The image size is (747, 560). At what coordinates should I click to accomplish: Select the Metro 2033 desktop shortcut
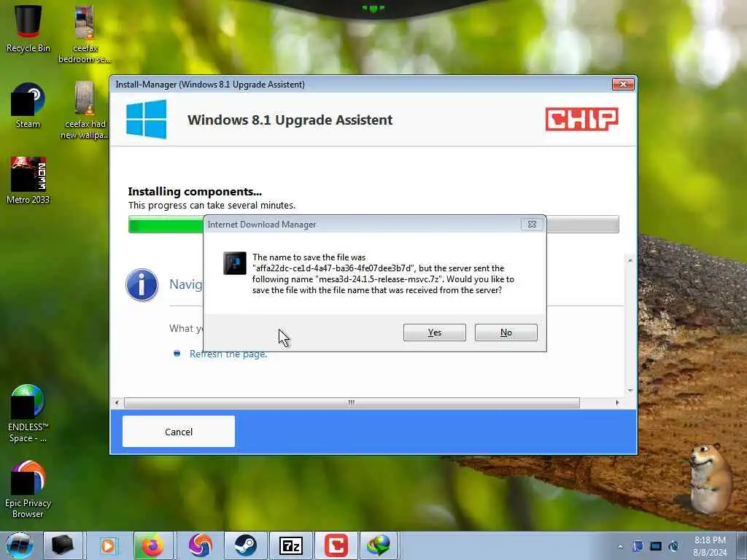28,181
